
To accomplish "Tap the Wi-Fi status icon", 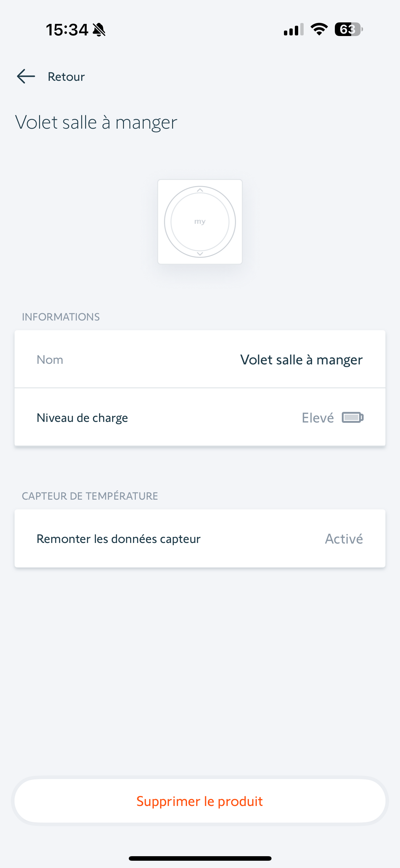I will click(319, 29).
